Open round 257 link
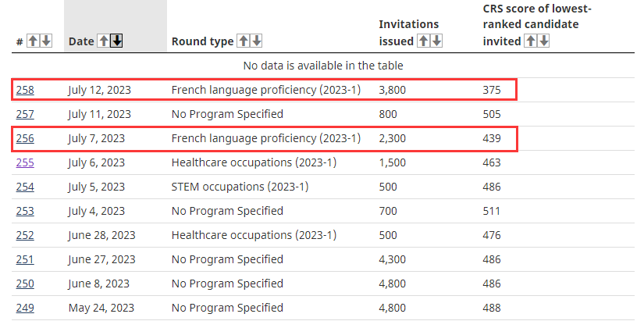Screen dimensions: 644x321 [25, 114]
